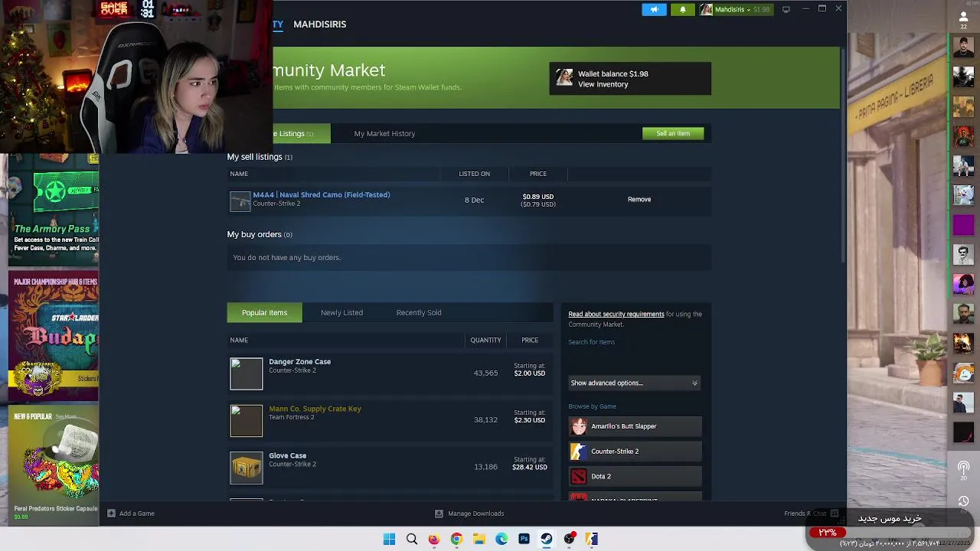This screenshot has width=980, height=551.
Task: Open Steam announcements megaphone button
Action: click(x=654, y=9)
